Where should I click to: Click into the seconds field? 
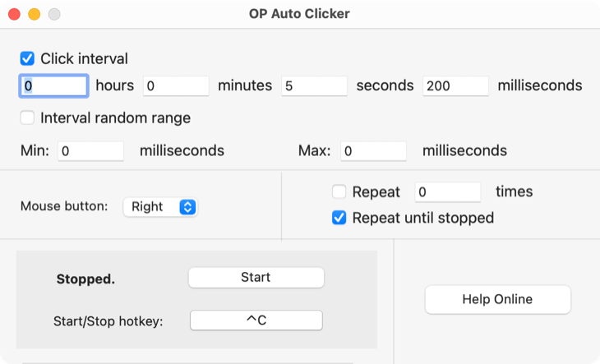point(314,85)
